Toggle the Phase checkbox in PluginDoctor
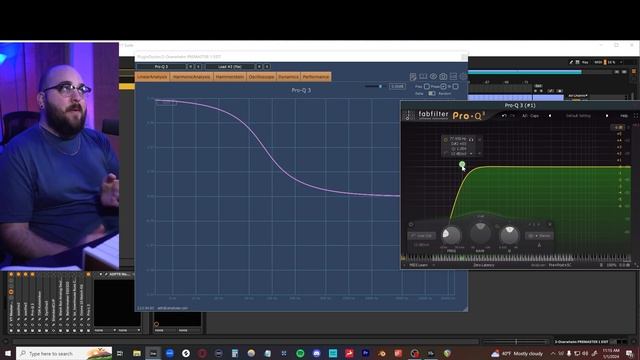Screen dimensions: 640x360 443,87
